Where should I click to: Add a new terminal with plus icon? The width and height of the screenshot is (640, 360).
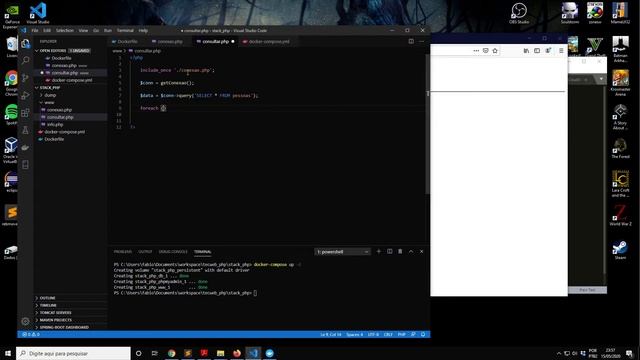378,251
